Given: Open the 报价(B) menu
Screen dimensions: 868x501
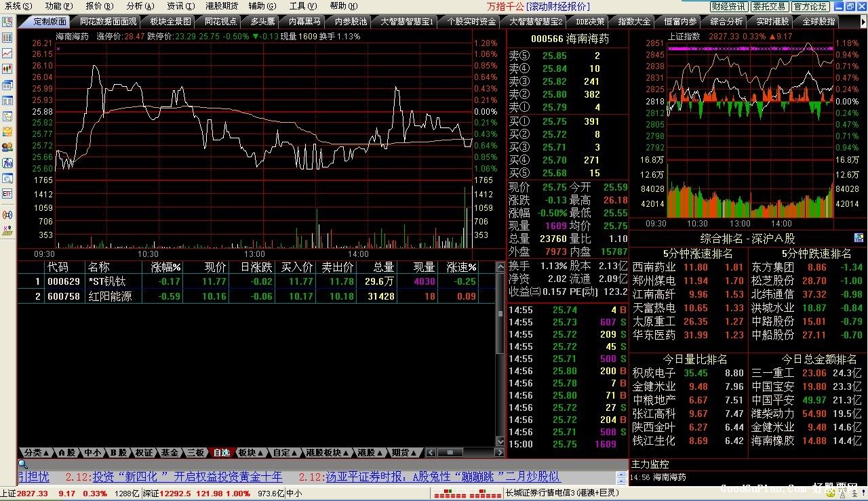Looking at the screenshot, I should (x=99, y=5).
